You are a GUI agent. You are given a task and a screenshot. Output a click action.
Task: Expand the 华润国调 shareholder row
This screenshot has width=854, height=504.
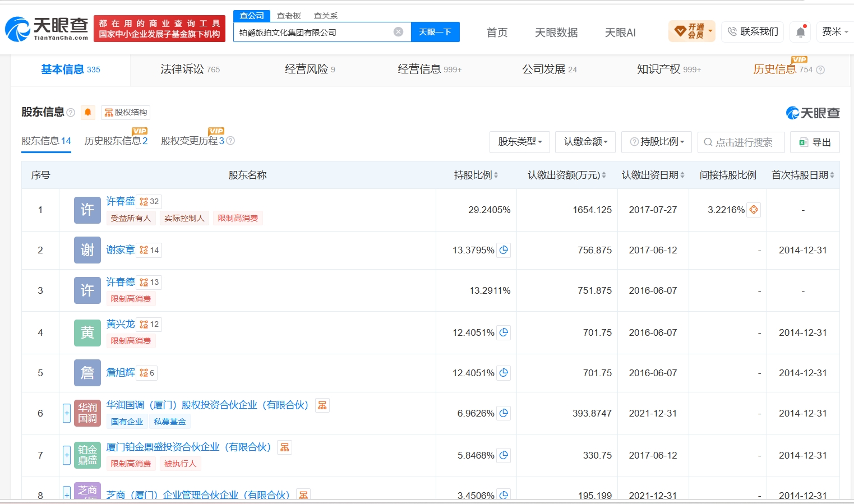(x=67, y=413)
